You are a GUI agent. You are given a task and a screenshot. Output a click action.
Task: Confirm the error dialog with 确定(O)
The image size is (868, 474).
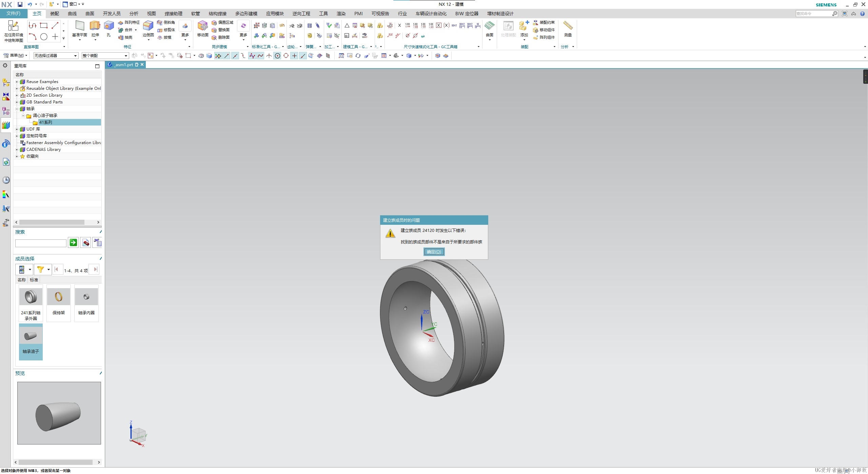434,252
